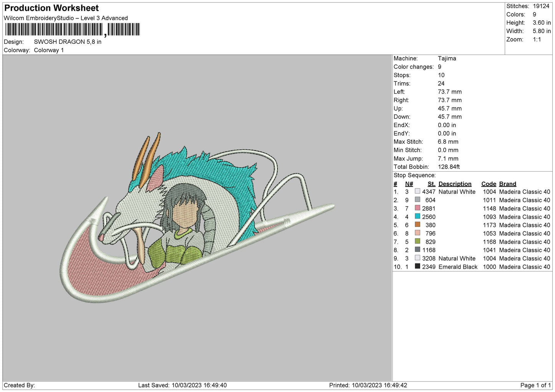
Task: Click the barcode under the worksheet title
Action: point(72,30)
